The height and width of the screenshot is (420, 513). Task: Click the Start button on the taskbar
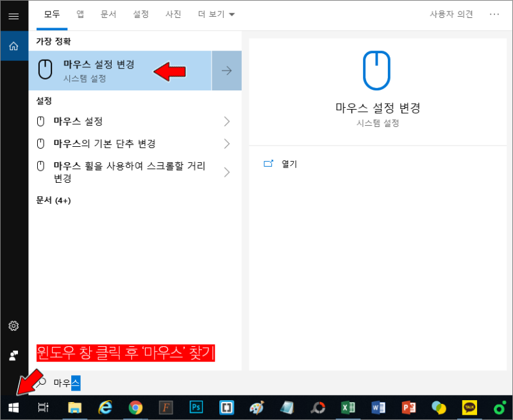tap(13, 407)
